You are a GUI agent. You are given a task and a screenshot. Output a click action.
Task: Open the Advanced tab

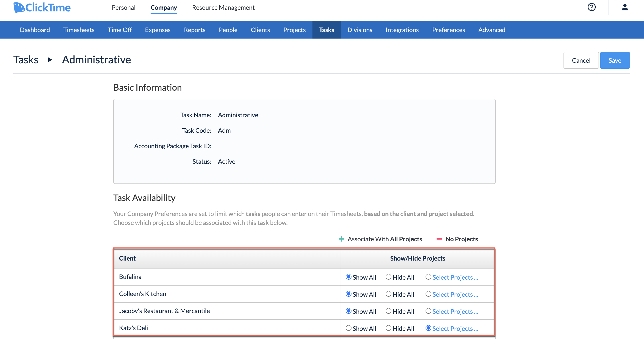pyautogui.click(x=492, y=30)
